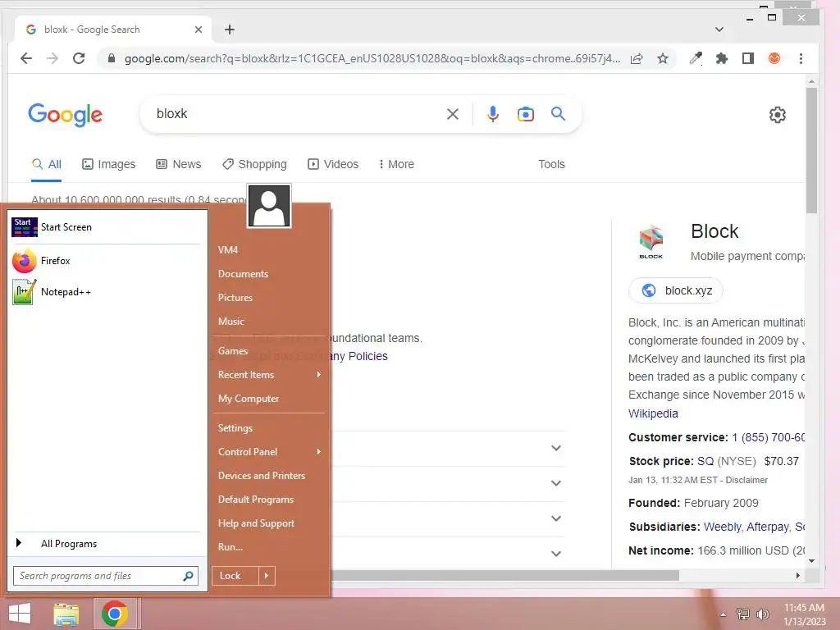Click the blue magnifier search button
This screenshot has height=630, width=840.
(558, 113)
